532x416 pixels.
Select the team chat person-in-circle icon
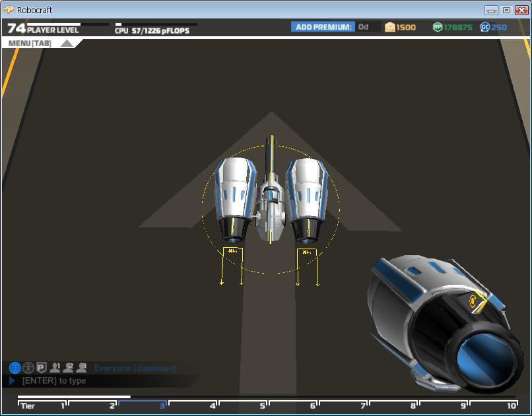click(x=28, y=368)
